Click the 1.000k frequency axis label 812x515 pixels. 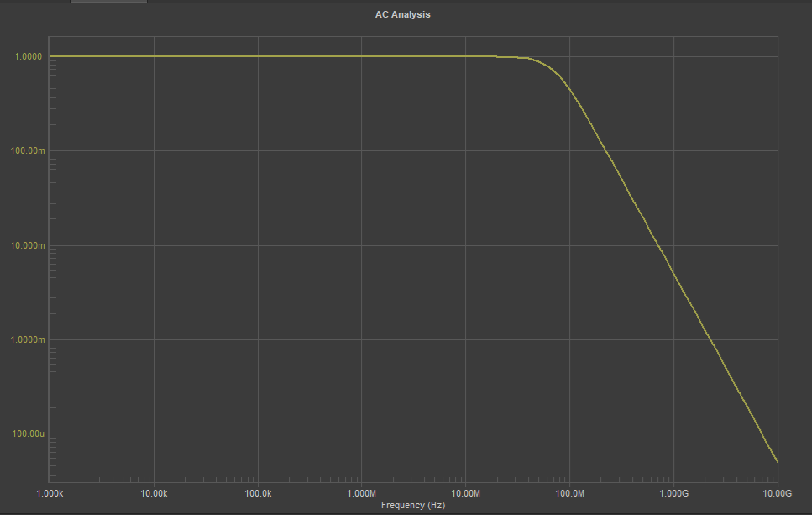click(x=50, y=493)
